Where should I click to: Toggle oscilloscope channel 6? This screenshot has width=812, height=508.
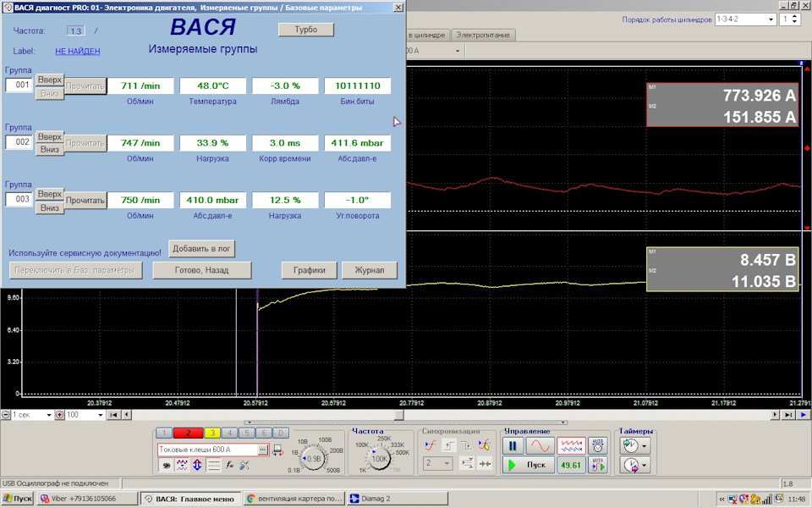[264, 433]
